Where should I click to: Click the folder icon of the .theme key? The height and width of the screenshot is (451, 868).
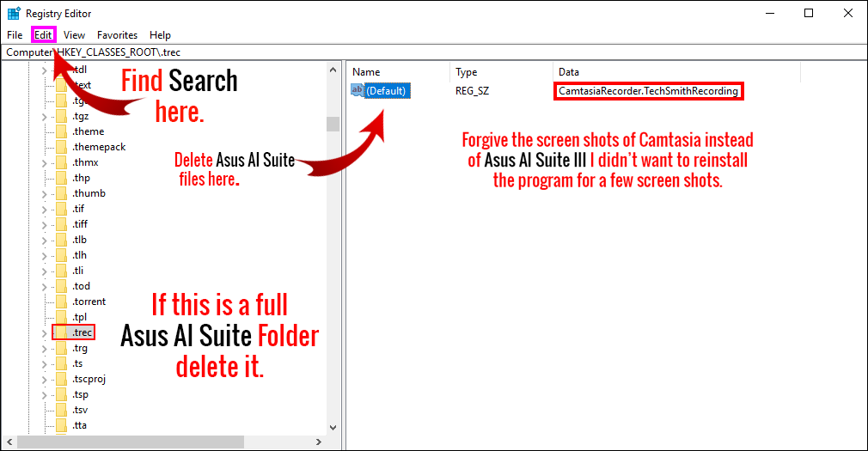coord(61,131)
